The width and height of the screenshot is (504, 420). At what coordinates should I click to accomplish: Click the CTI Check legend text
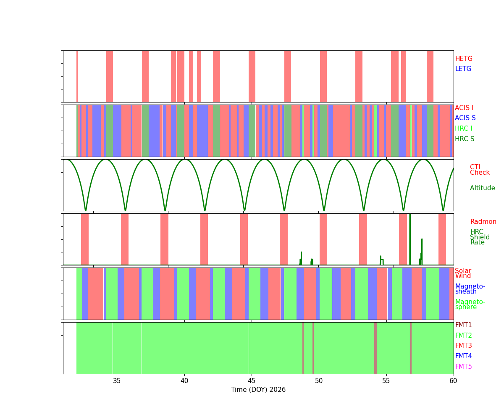479,170
